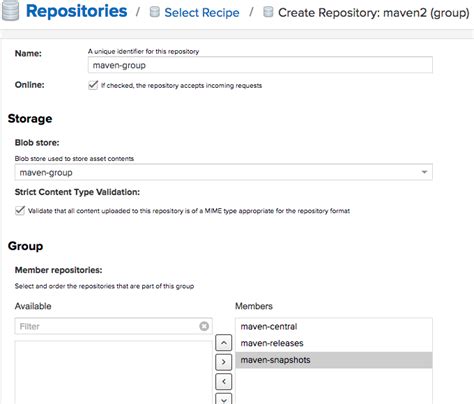The width and height of the screenshot is (474, 404).
Task: Add repository to members with the right arrow
Action: tap(224, 362)
